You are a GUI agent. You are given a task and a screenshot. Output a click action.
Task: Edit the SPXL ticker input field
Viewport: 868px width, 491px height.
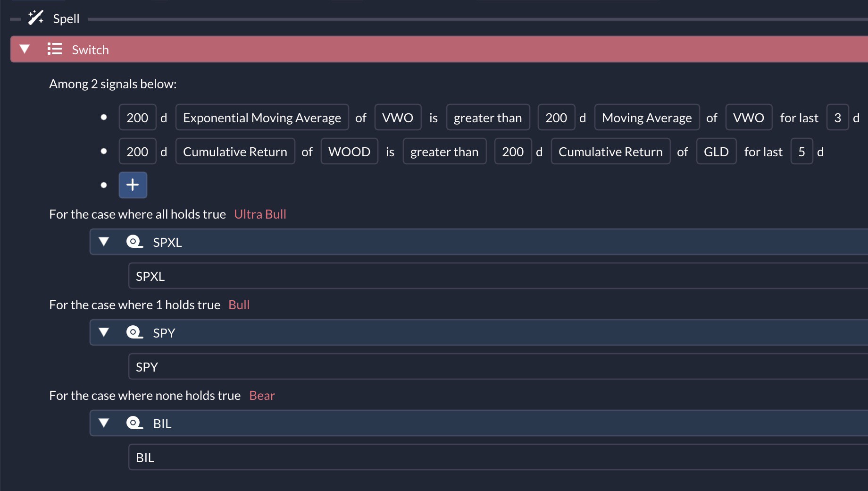click(498, 276)
